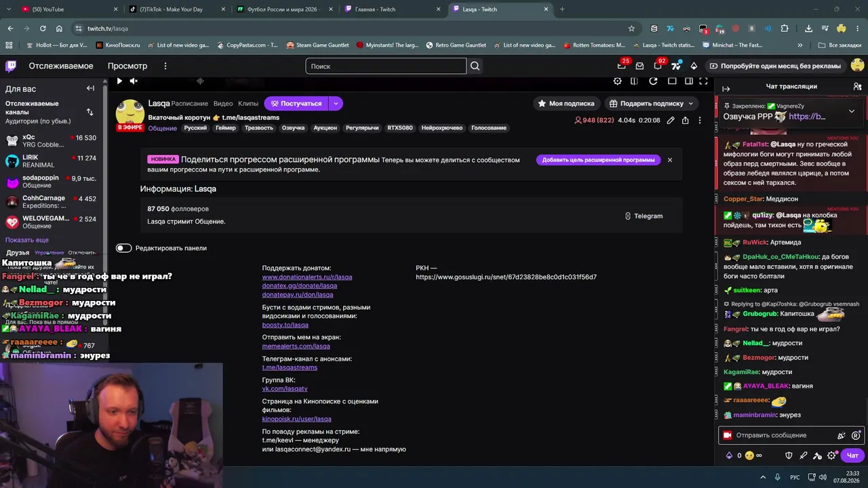Open the Twitch user avatar menu
The width and height of the screenshot is (868, 488).
tap(857, 66)
